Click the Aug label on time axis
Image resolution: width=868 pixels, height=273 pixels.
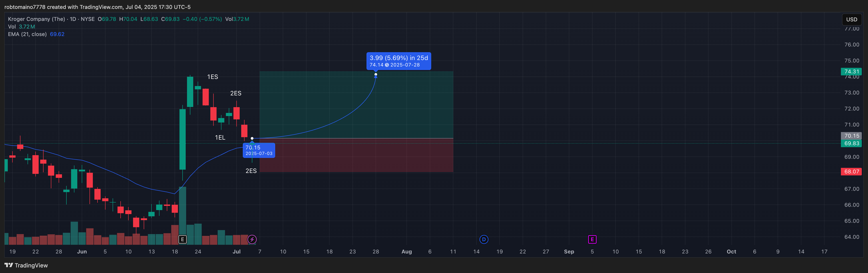(x=406, y=251)
